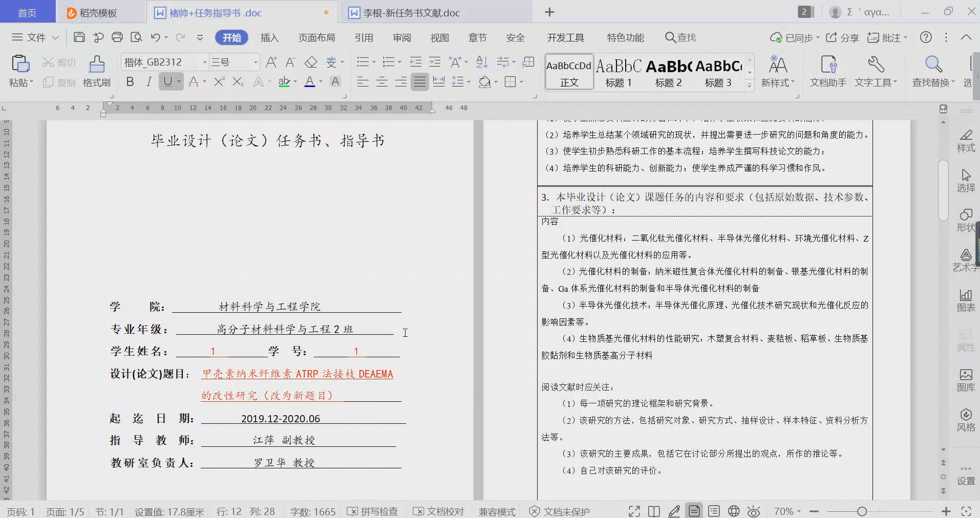The image size is (980, 518).
Task: Select the Format Painter tool
Action: point(96,71)
